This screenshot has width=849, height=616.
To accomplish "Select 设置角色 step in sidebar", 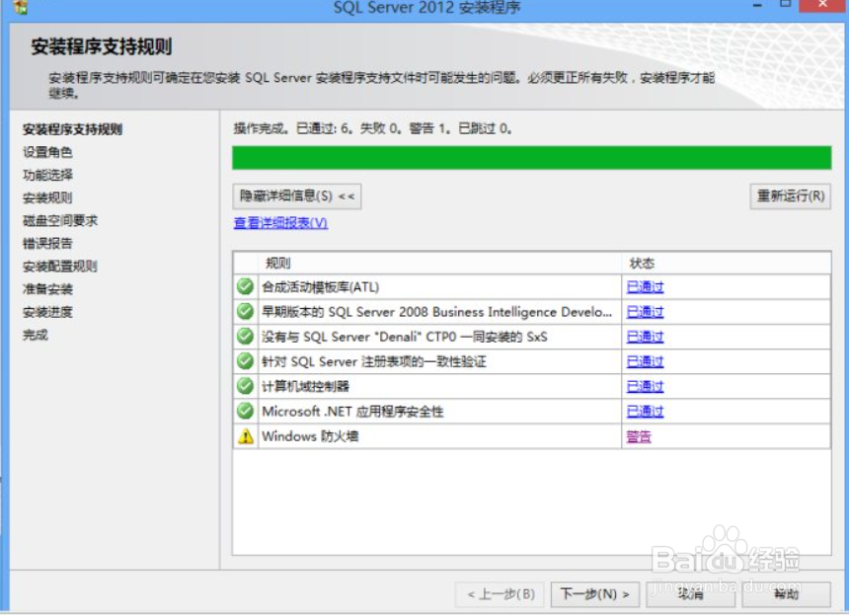I will pyautogui.click(x=47, y=152).
